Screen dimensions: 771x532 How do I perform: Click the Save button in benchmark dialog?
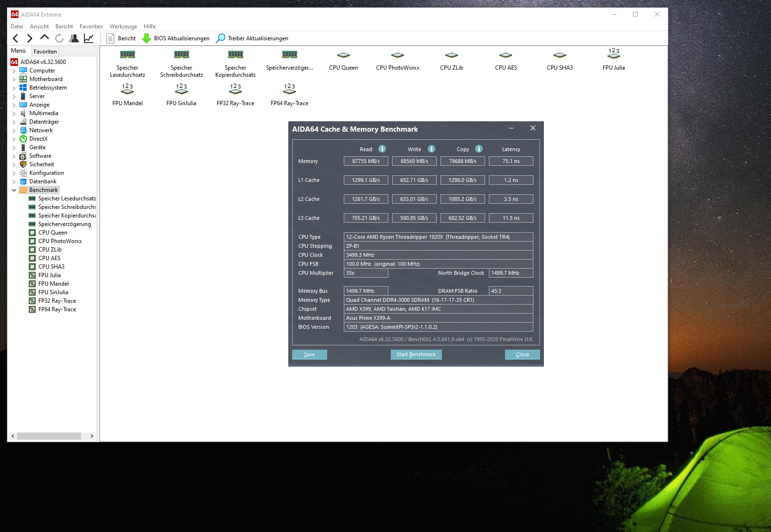click(x=310, y=354)
